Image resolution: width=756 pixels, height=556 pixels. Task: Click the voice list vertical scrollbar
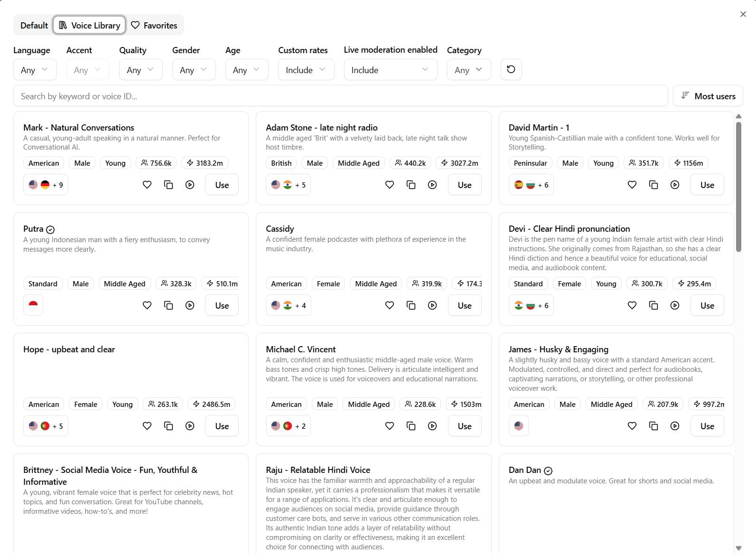(738, 187)
